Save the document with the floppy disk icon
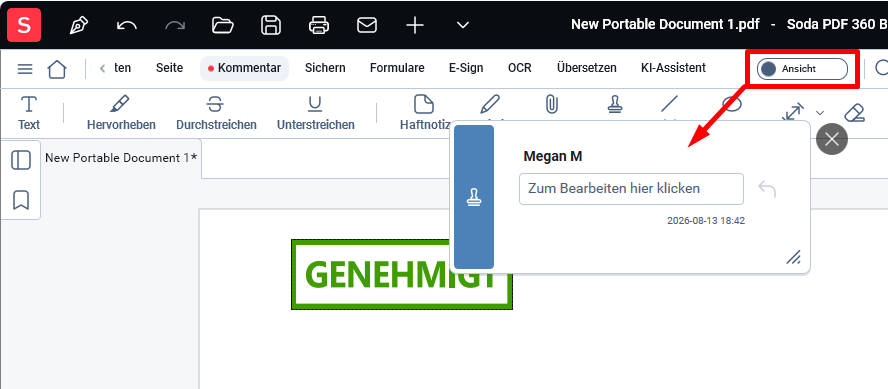 click(x=271, y=25)
